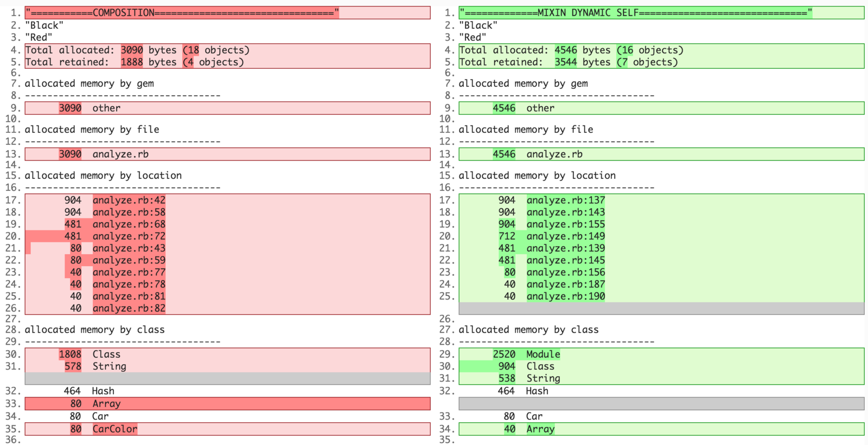Select the 80 Array row
This screenshot has width=868, height=445.
[106, 403]
